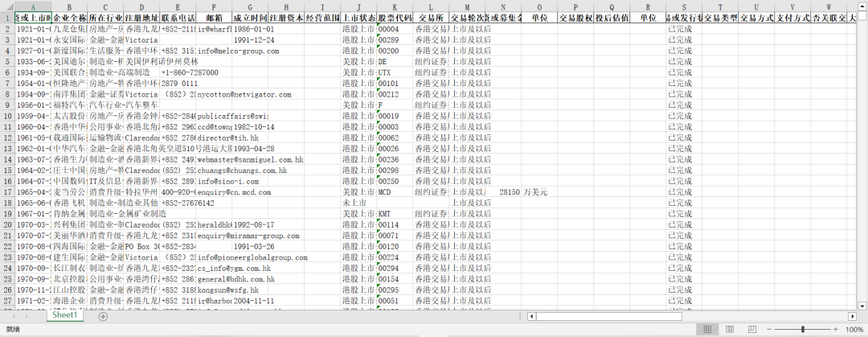
Task: Select column N header
Action: click(503, 7)
